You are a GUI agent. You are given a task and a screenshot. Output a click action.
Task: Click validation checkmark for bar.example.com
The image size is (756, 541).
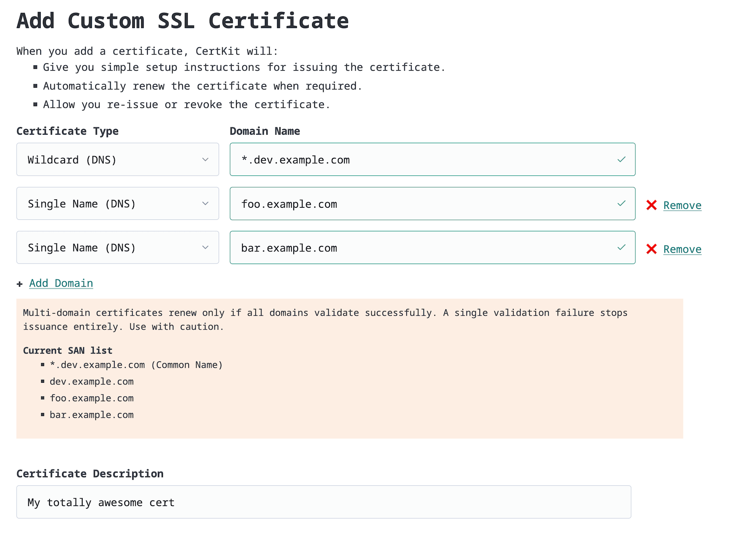(621, 248)
